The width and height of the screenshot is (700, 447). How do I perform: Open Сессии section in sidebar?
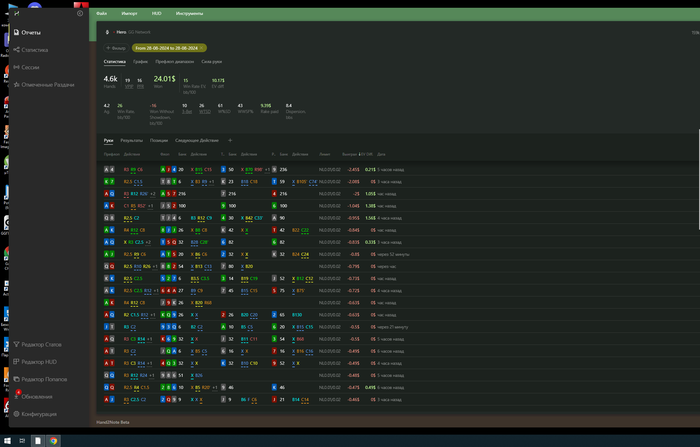[26, 67]
